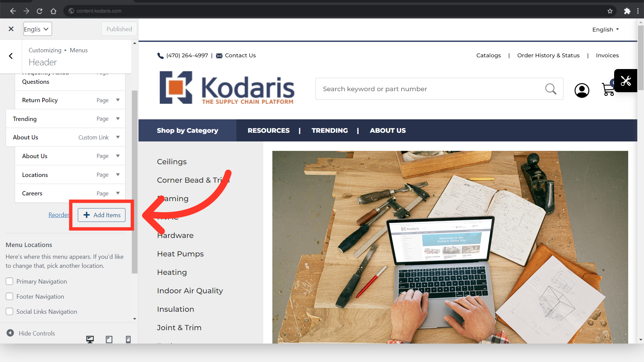Switch to mobile preview device icon
Viewport: 644px width, 362px height.
coord(128,339)
